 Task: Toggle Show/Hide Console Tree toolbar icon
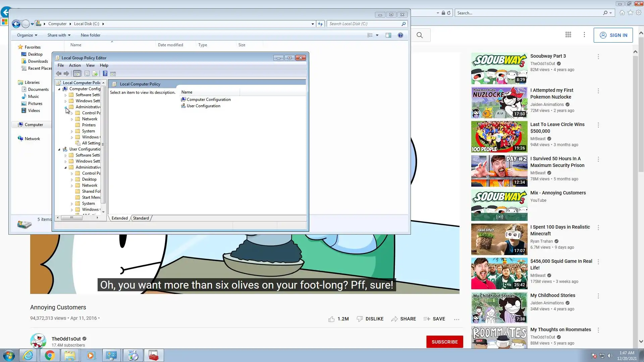click(77, 74)
